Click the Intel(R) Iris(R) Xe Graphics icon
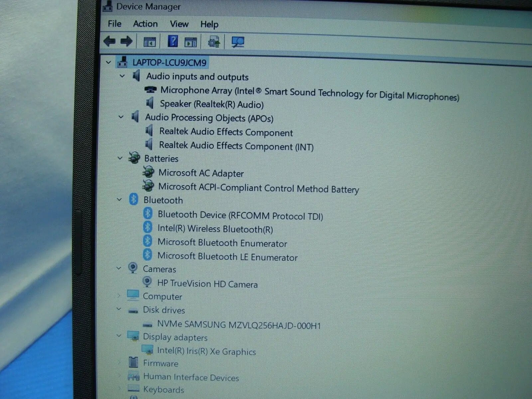This screenshot has width=532, height=399. coord(147,349)
